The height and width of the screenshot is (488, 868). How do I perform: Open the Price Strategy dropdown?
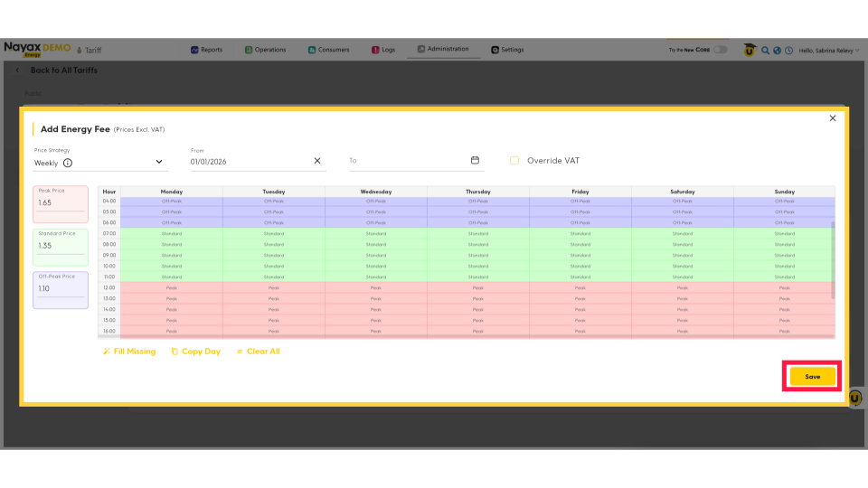click(159, 162)
